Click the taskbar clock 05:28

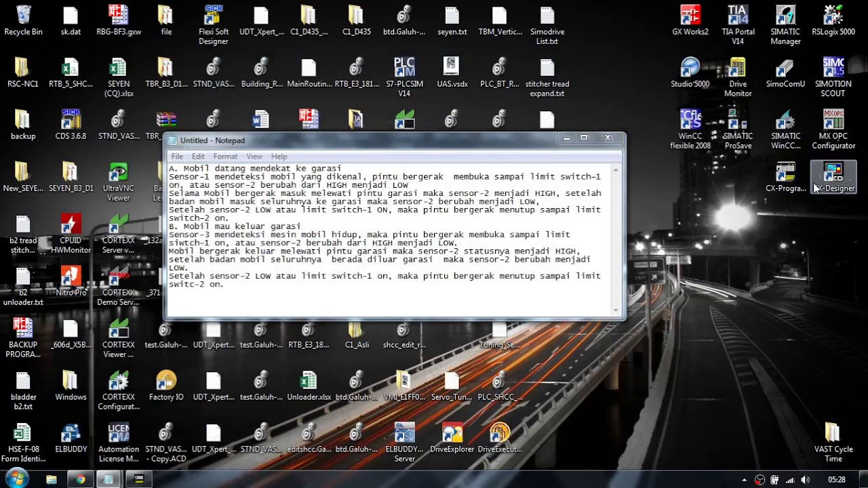pos(837,480)
